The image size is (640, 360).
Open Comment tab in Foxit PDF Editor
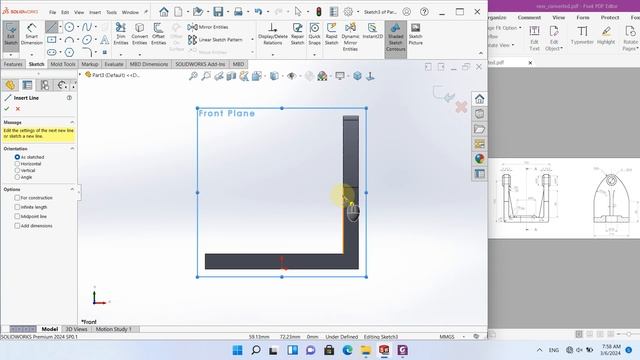point(529,18)
